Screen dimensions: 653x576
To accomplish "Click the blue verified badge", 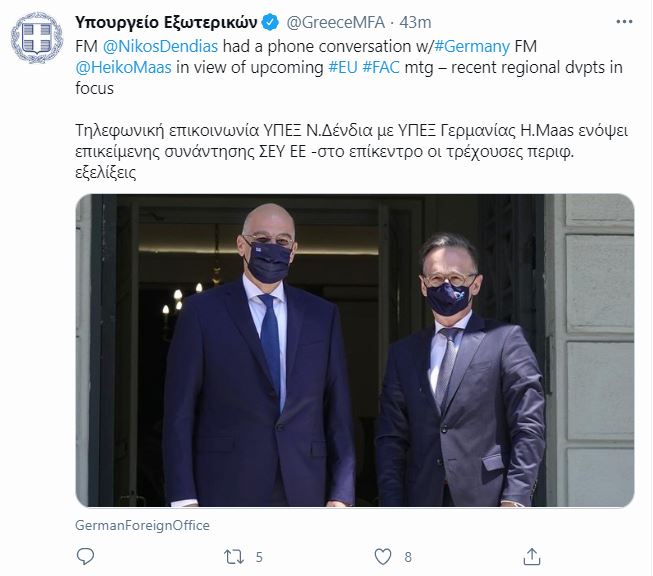I will (270, 22).
